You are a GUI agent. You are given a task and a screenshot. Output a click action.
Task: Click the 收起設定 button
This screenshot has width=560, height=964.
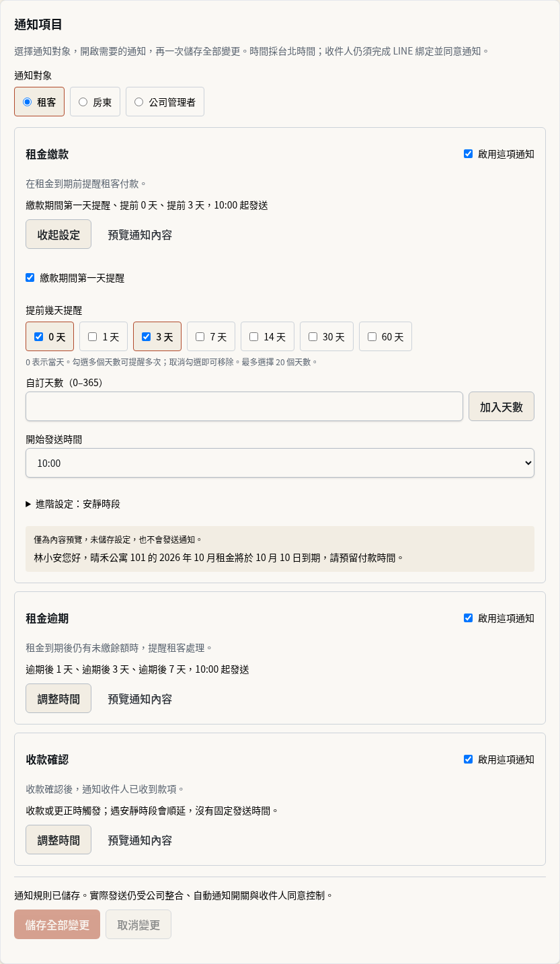pos(58,234)
